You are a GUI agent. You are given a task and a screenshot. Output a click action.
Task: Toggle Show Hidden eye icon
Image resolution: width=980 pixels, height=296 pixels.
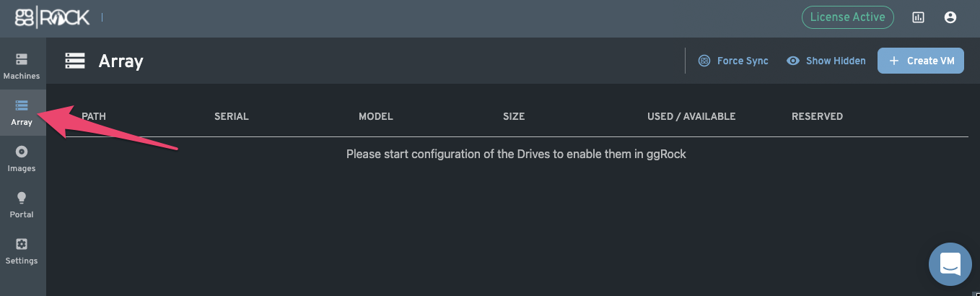click(x=793, y=61)
